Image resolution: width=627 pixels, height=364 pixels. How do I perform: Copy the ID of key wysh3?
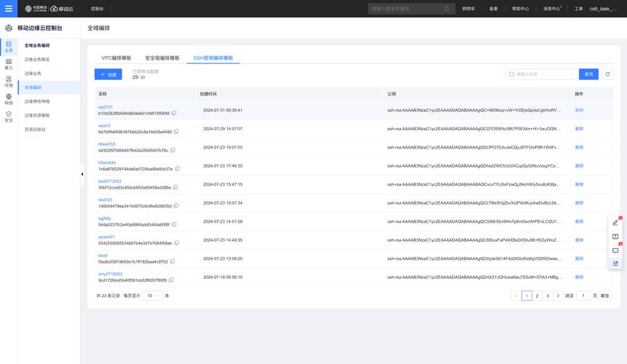coord(176,132)
